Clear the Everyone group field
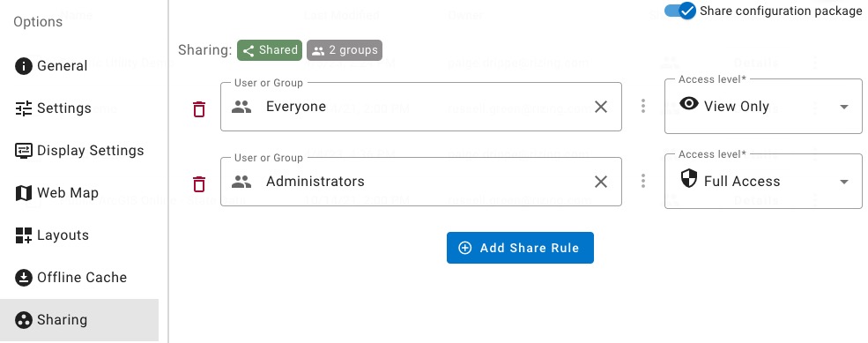The height and width of the screenshot is (343, 868). point(601,107)
